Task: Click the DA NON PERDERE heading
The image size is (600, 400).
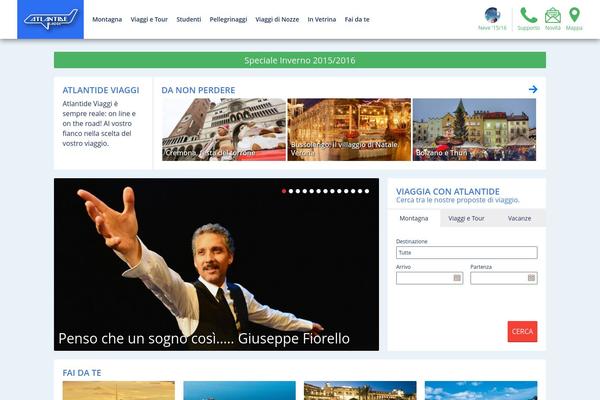Action: click(x=198, y=90)
